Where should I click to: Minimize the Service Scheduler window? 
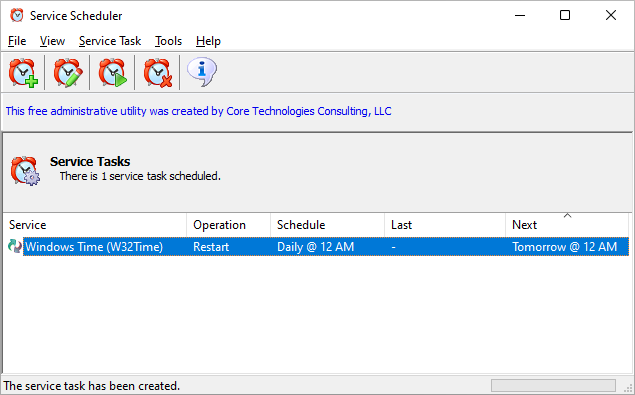[x=520, y=15]
